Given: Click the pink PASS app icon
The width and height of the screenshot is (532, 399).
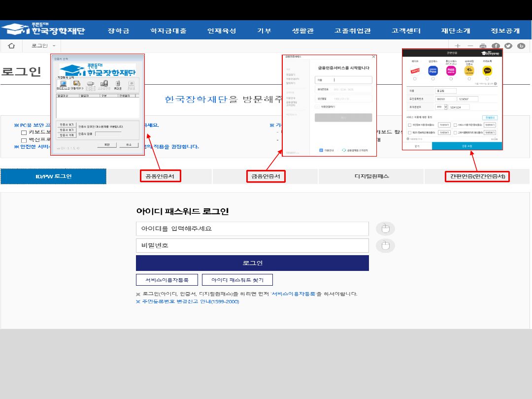Looking at the screenshot, I should coord(451,70).
